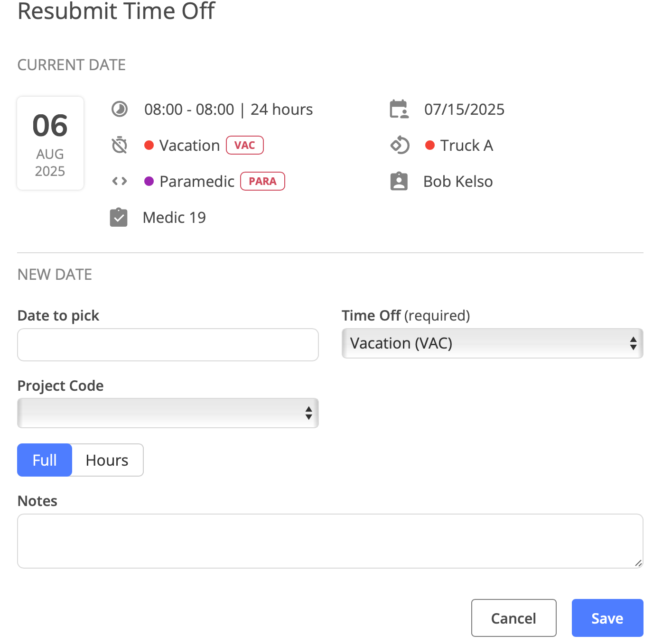The width and height of the screenshot is (653, 644).
Task: Click the clock icon beside shift hours
Action: (119, 109)
